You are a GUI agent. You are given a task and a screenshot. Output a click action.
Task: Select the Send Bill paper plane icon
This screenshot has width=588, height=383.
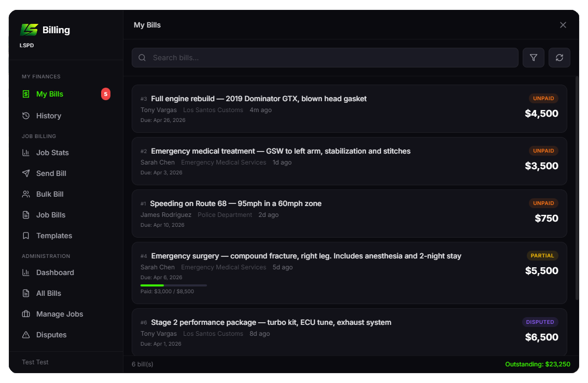26,173
